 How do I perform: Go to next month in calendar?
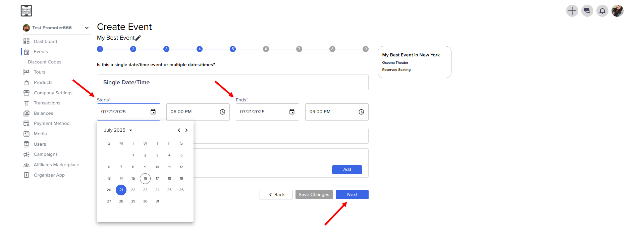tap(186, 130)
